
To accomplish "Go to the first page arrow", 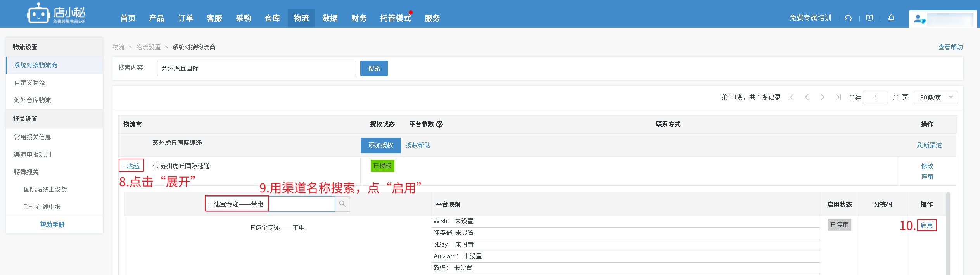I will click(791, 97).
